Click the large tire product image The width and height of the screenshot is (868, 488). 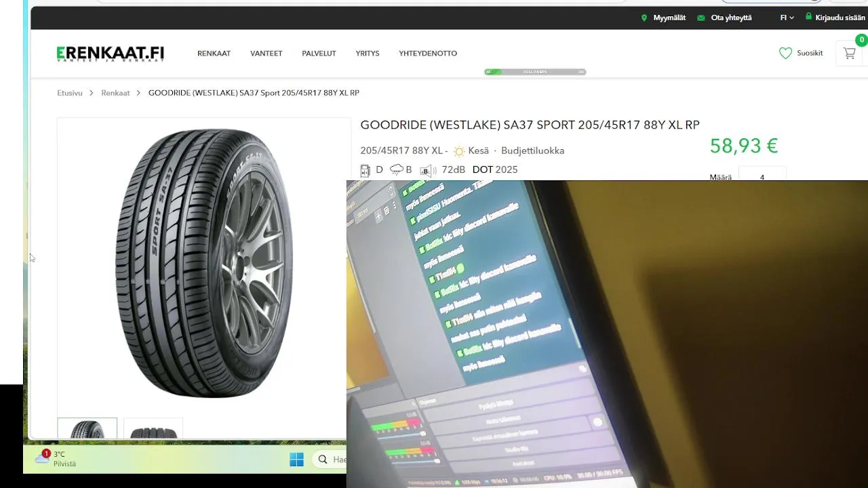[203, 263]
